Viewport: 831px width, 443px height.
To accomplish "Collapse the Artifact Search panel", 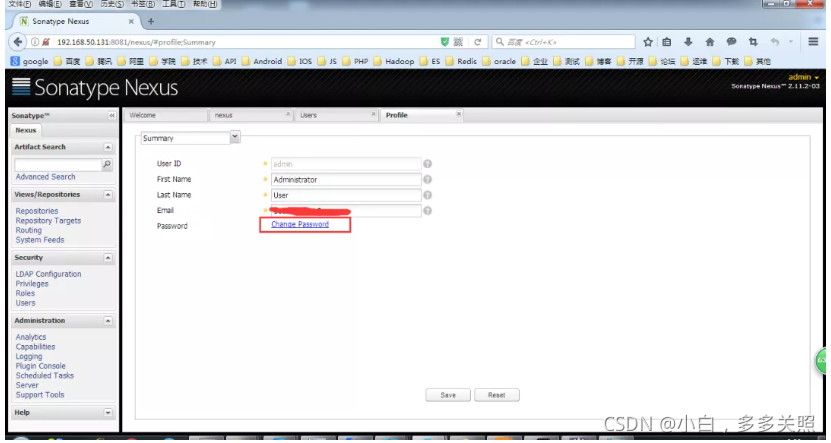I will tap(108, 147).
